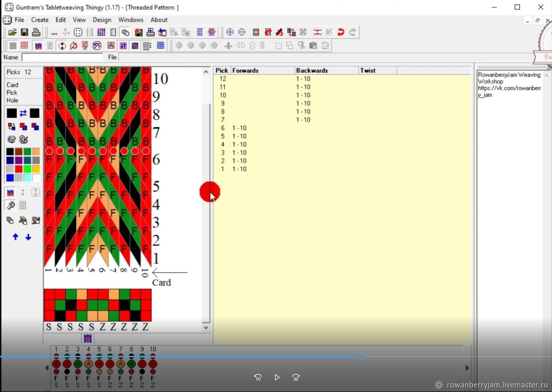Viewport: 552px width, 392px height.
Task: Open the Windows menu
Action: [131, 20]
